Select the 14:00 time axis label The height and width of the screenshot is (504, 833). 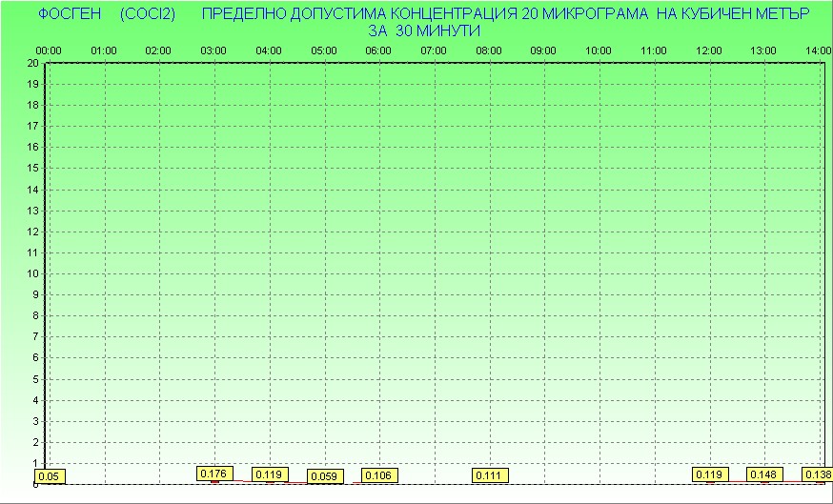coord(819,50)
